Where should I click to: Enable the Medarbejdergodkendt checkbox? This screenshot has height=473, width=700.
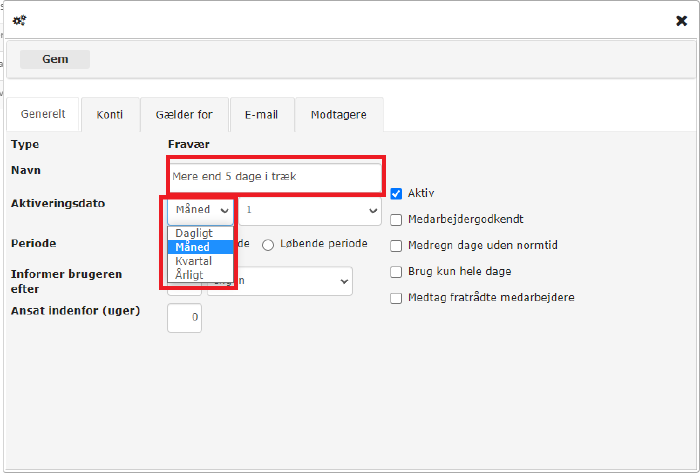(x=397, y=219)
